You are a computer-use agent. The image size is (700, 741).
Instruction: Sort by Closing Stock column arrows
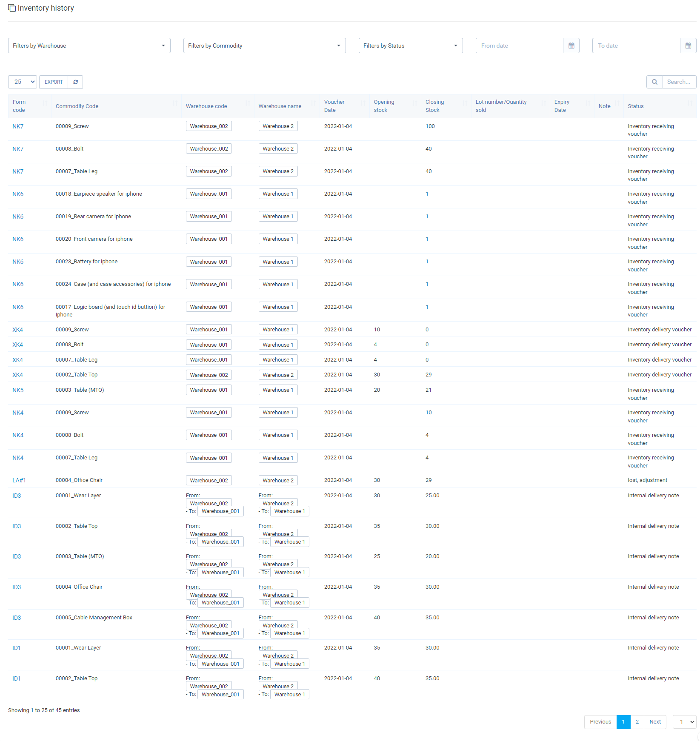point(465,103)
